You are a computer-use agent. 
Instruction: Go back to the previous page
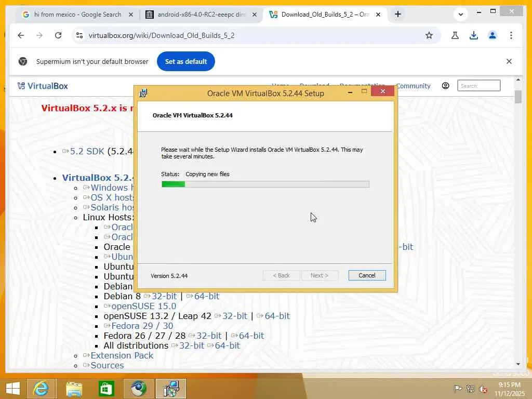tap(21, 35)
